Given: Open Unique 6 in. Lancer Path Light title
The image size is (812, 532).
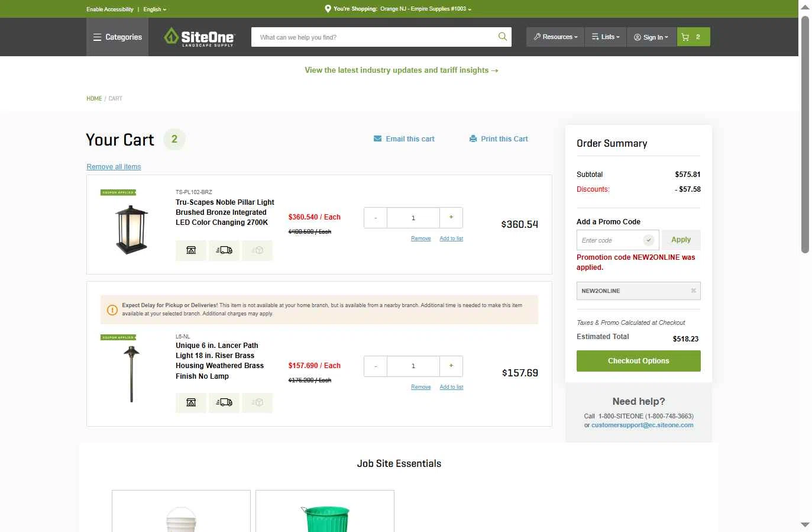Looking at the screenshot, I should 220,361.
